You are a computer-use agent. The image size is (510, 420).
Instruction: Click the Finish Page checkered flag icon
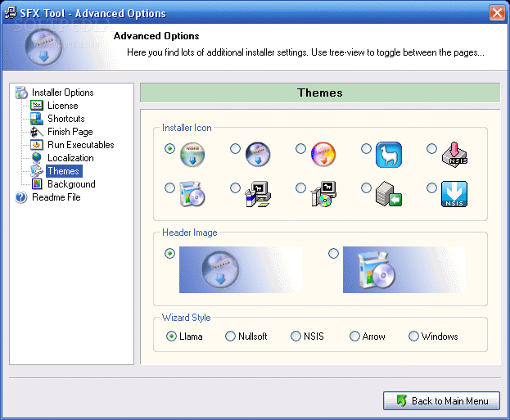37,132
